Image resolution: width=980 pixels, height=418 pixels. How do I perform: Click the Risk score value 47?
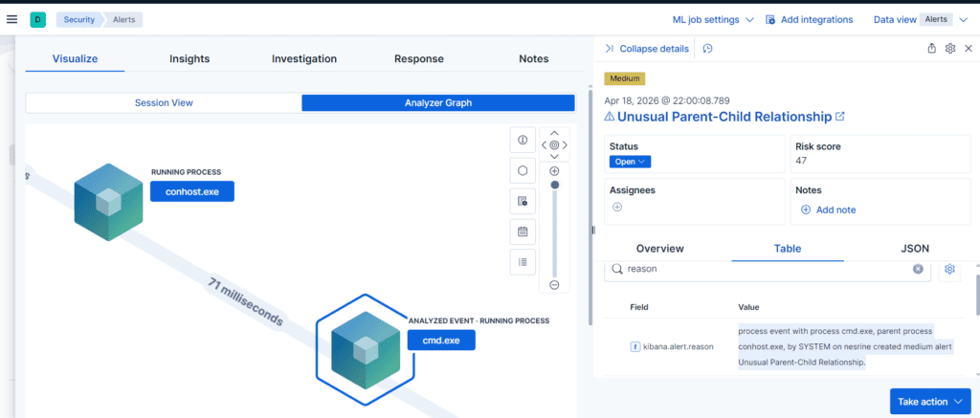coord(801,161)
